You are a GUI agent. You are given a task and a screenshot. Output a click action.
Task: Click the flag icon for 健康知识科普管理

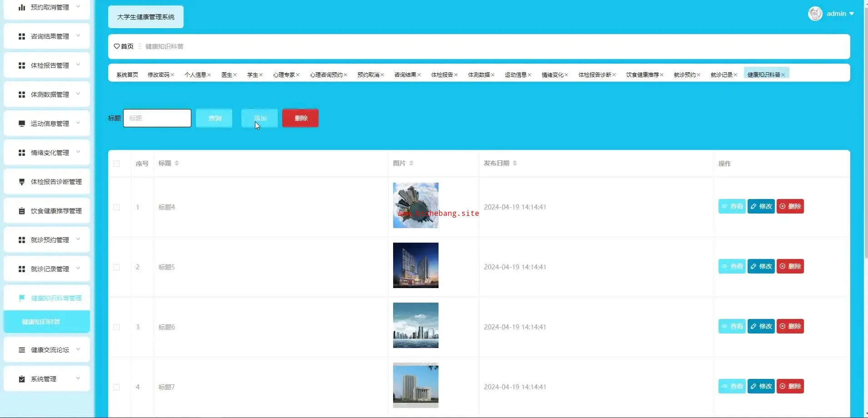[x=22, y=298]
